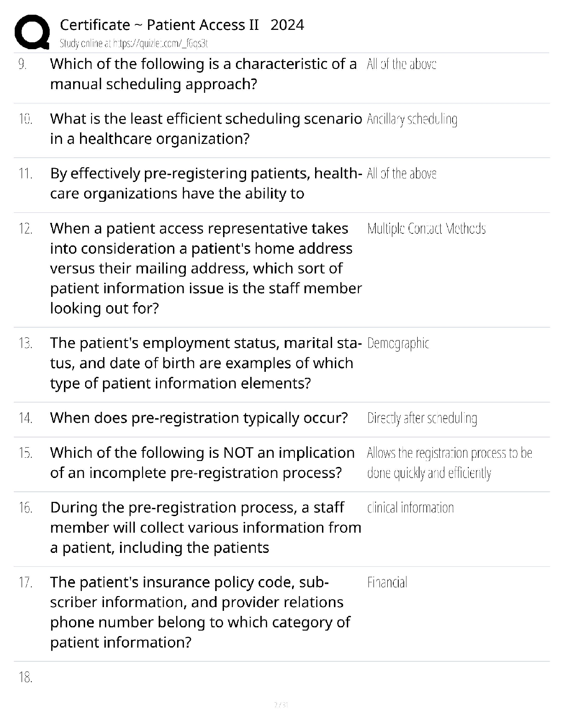Click the number 18 list marker

pyautogui.click(x=25, y=677)
